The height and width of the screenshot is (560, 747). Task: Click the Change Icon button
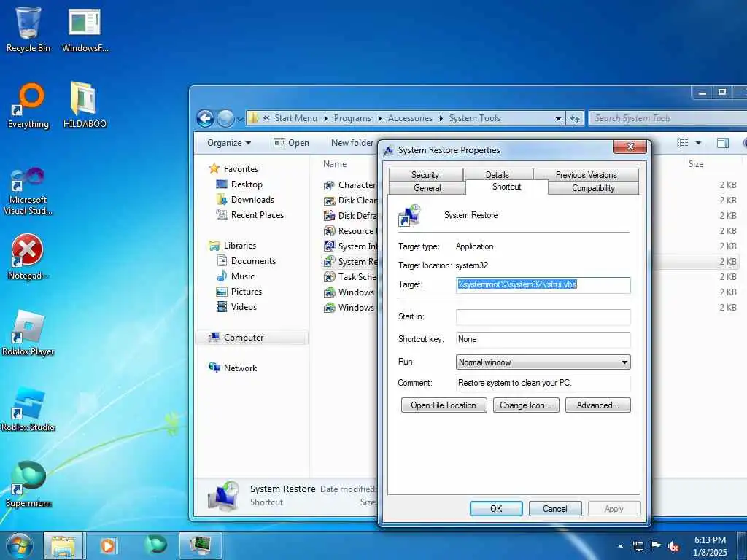[x=526, y=405]
